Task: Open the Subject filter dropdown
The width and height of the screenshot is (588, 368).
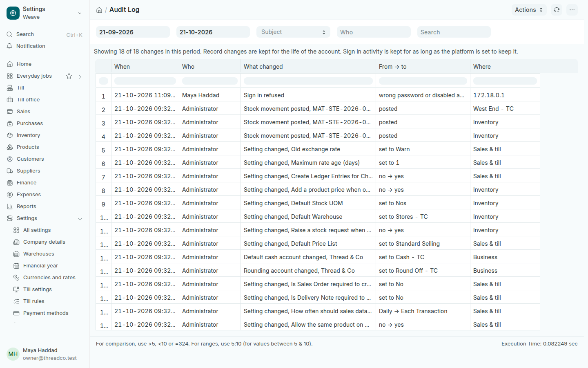Action: pos(293,32)
